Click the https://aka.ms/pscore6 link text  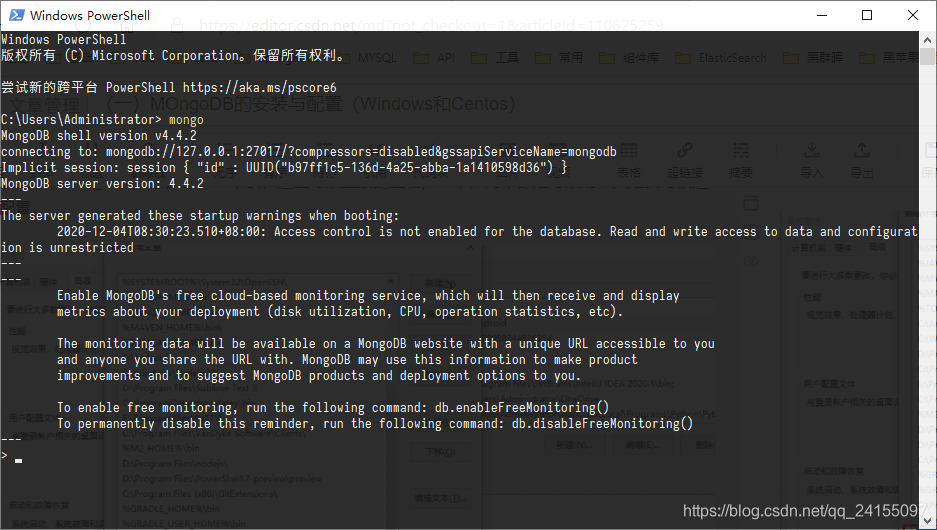(259, 87)
